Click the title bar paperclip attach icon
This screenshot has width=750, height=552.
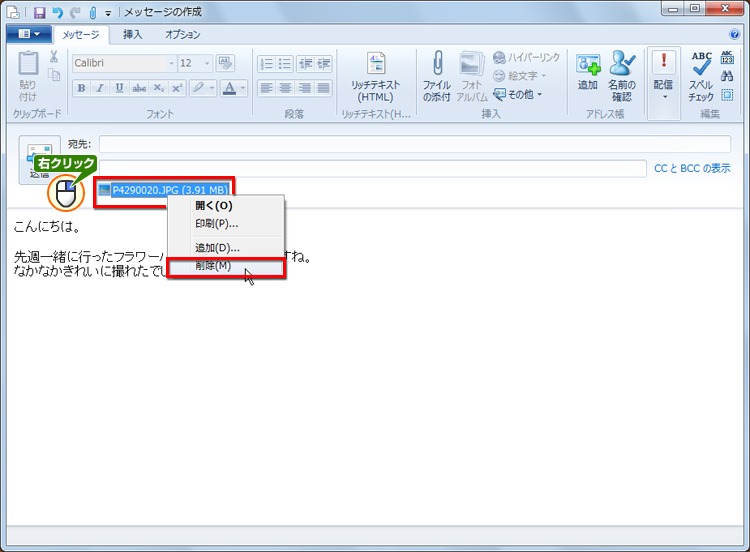point(93,12)
